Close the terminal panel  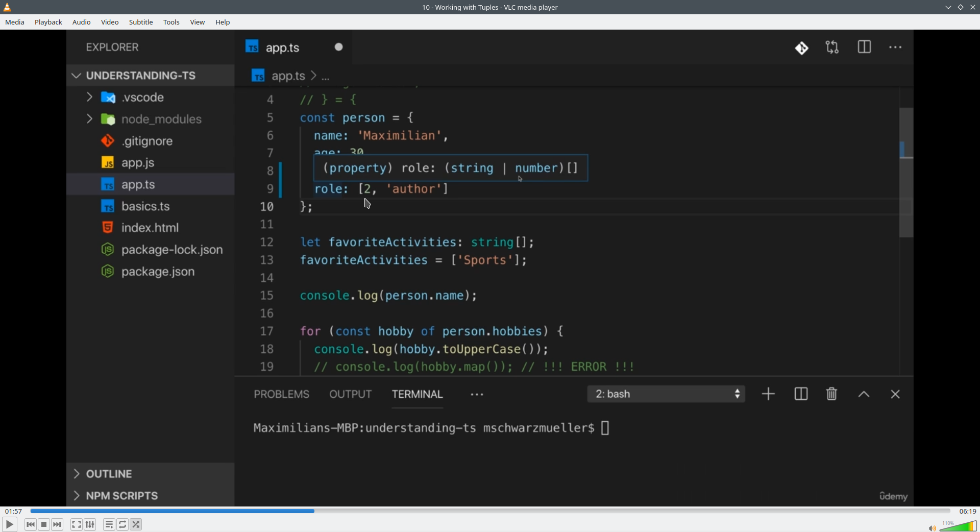click(896, 394)
